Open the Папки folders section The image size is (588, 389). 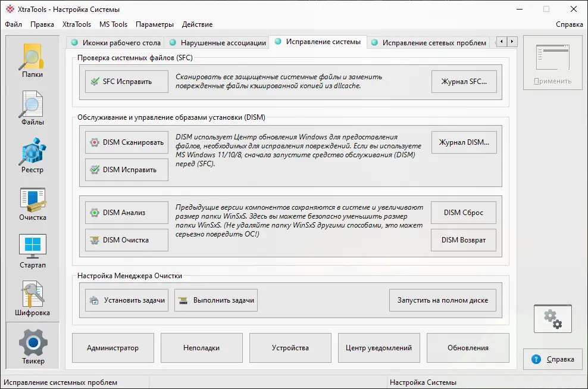point(32,60)
